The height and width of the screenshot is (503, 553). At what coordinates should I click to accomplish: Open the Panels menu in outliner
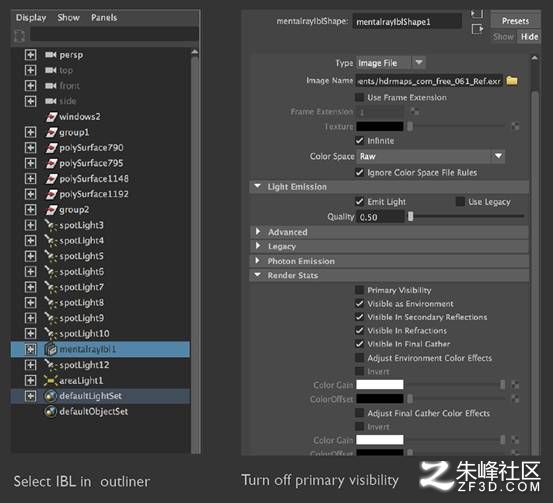(104, 18)
